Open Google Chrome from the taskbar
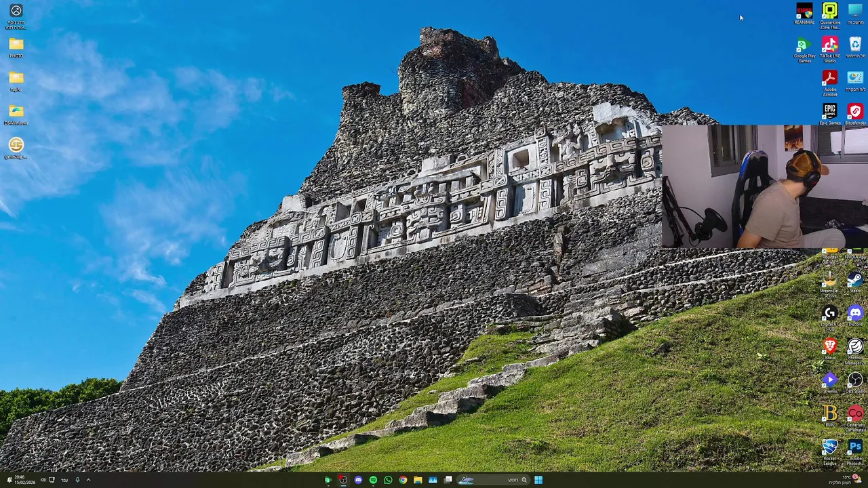Screen dimensions: 868x488 [x=403, y=480]
